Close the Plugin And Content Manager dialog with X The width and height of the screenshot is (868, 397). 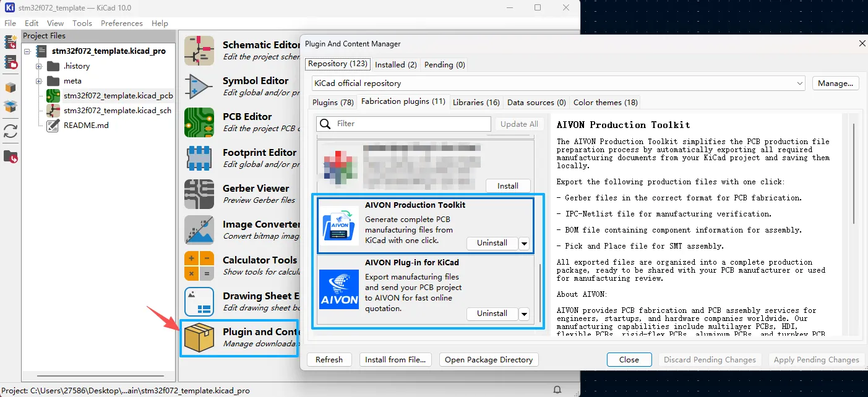[862, 43]
